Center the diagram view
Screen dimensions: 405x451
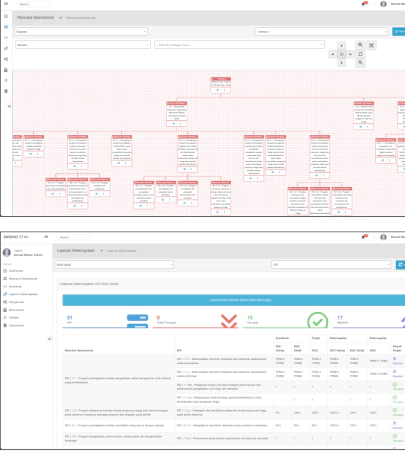pyautogui.click(x=341, y=54)
